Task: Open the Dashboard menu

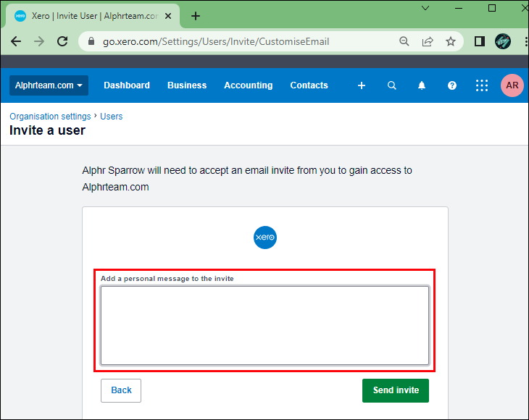Action: (x=127, y=85)
